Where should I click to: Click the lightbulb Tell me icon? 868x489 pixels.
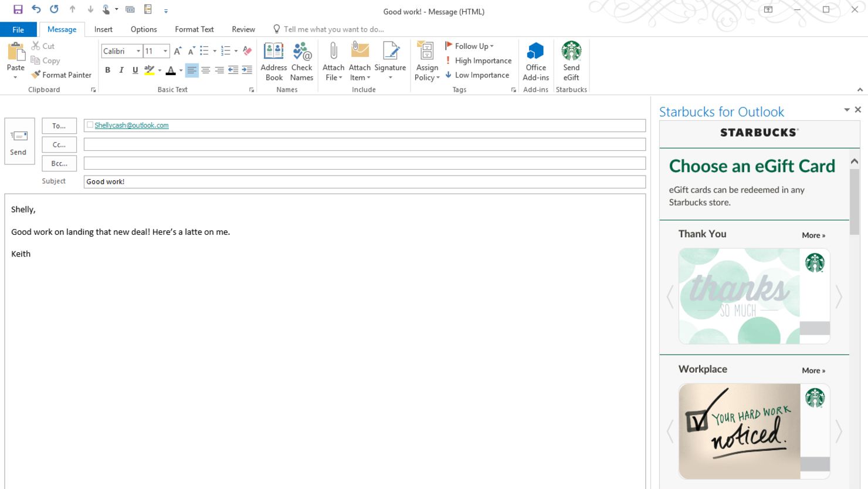(x=277, y=29)
